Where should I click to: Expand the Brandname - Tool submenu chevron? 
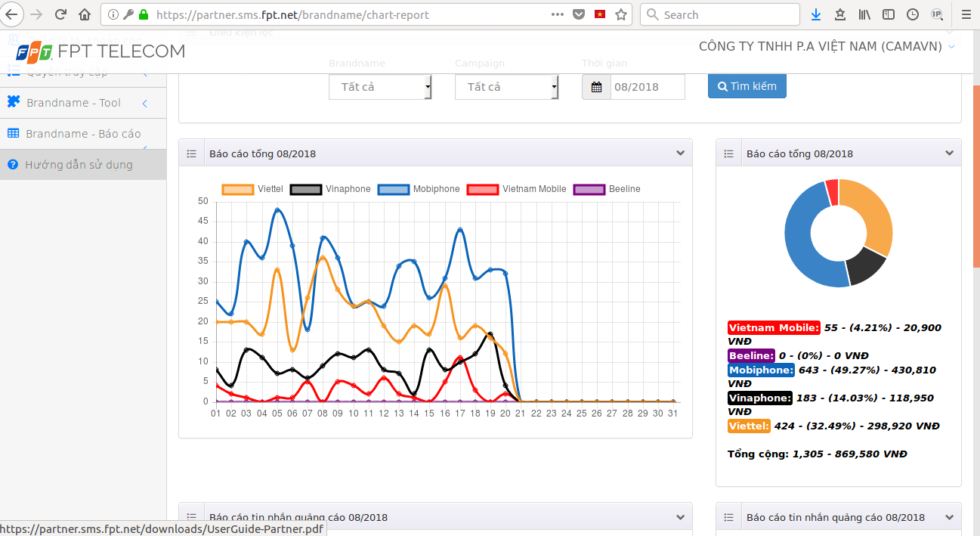click(x=145, y=103)
